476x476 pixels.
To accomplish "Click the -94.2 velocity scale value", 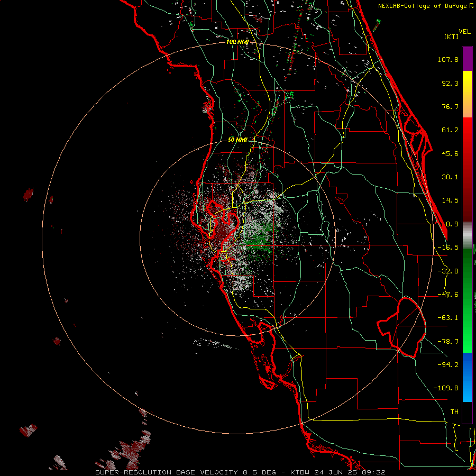I will click(x=448, y=364).
